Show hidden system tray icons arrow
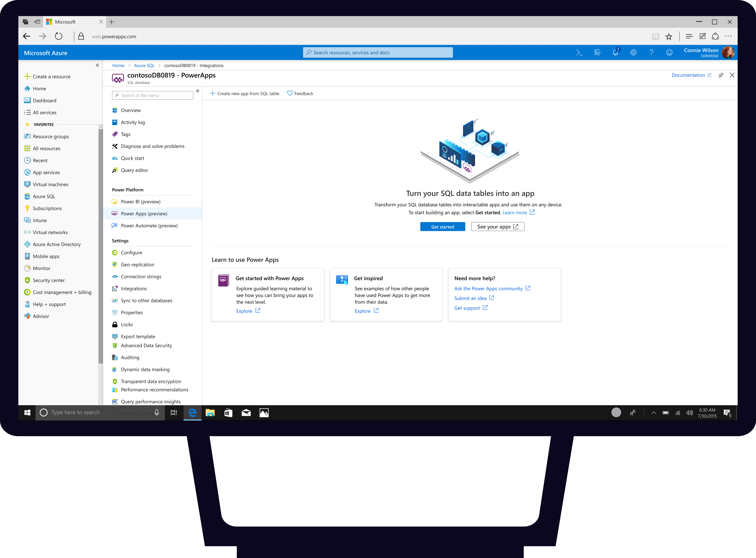Image resolution: width=756 pixels, height=558 pixels. point(653,412)
